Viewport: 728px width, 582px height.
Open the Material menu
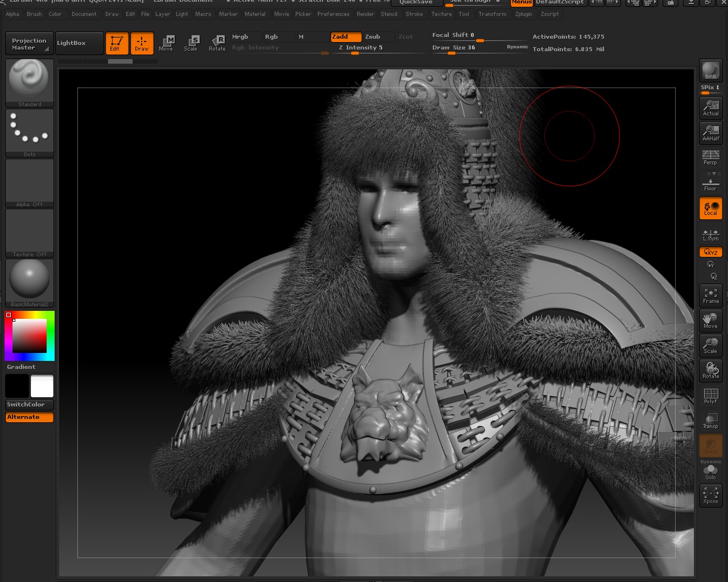tap(255, 14)
